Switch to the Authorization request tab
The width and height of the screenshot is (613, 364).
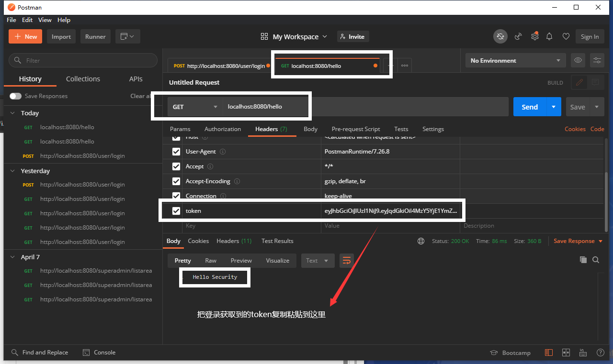pyautogui.click(x=223, y=129)
